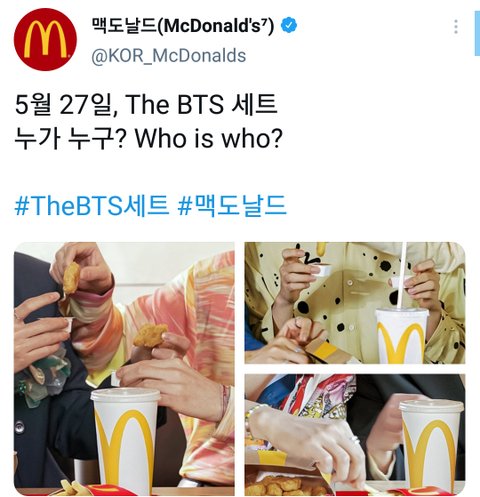View the large left photo with nuggets

point(124,369)
